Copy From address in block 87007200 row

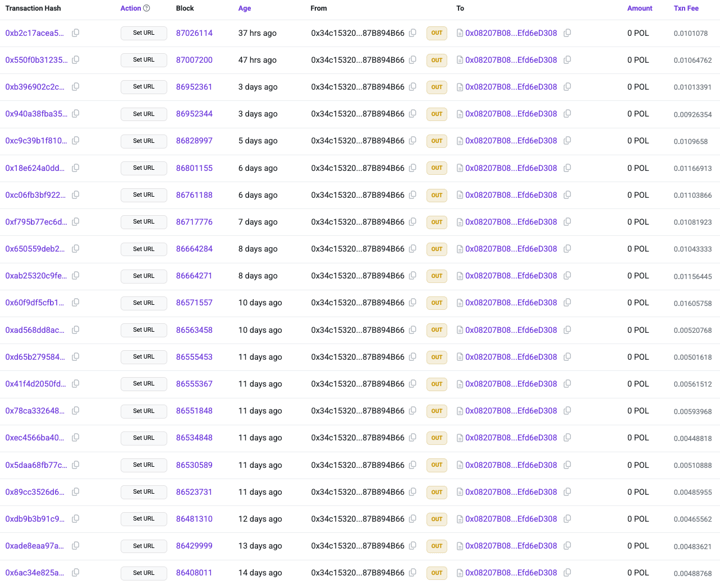tap(413, 60)
